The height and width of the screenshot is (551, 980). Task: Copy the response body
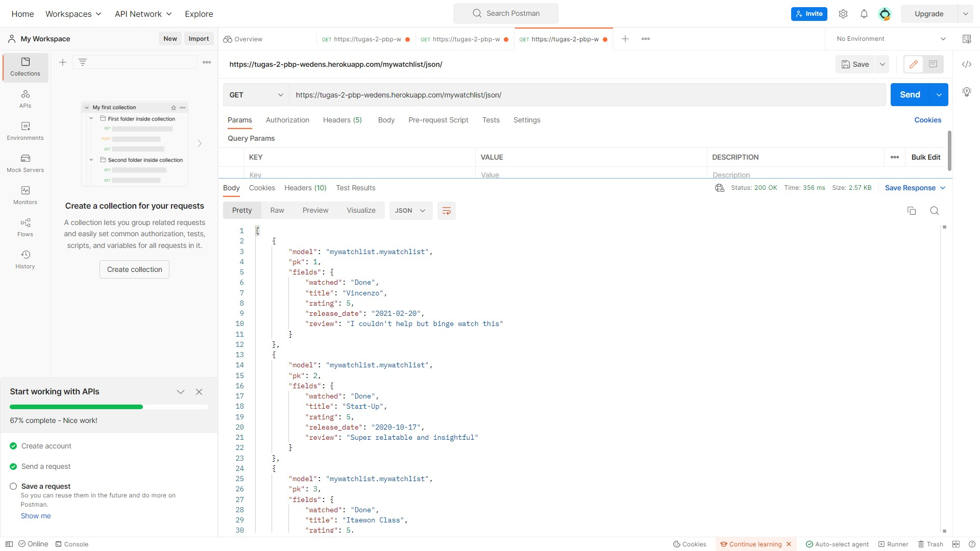coord(912,210)
